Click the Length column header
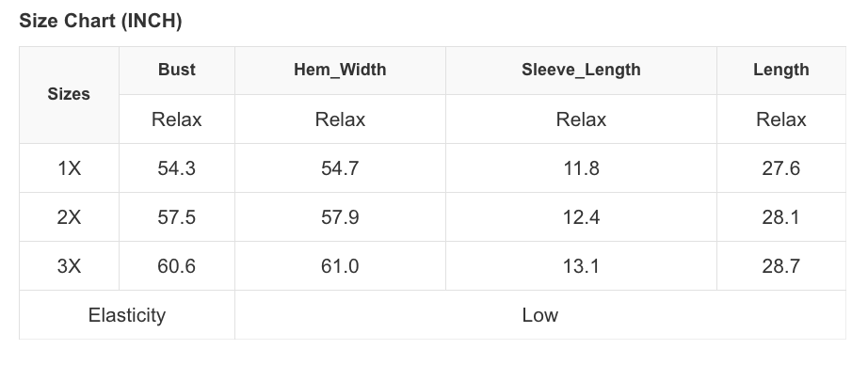This screenshot has width=868, height=365. [x=780, y=70]
